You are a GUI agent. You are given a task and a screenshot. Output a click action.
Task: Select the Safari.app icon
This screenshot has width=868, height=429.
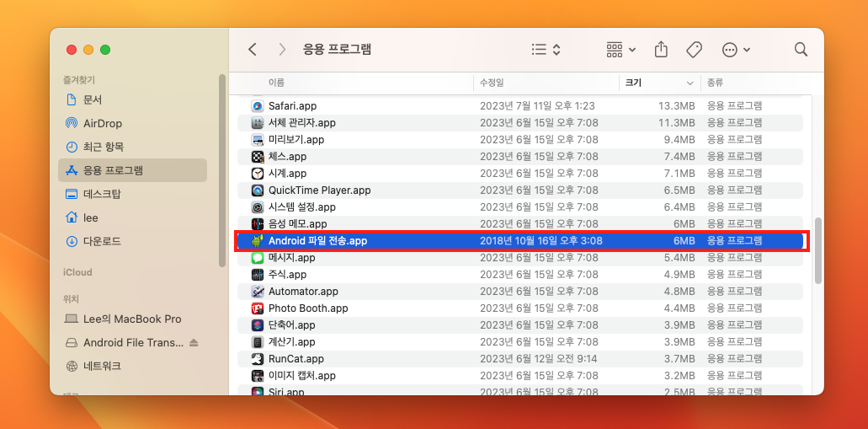pos(258,106)
